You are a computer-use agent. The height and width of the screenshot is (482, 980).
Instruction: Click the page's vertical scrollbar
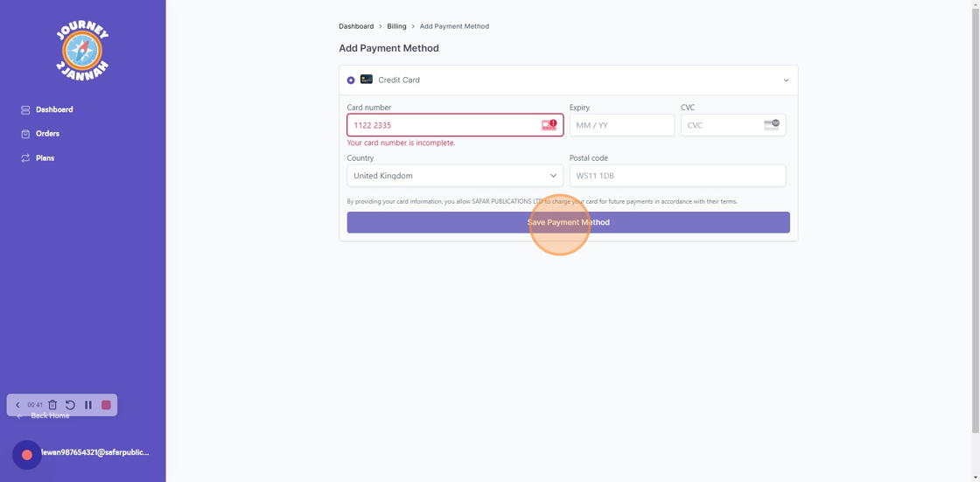[x=976, y=219]
